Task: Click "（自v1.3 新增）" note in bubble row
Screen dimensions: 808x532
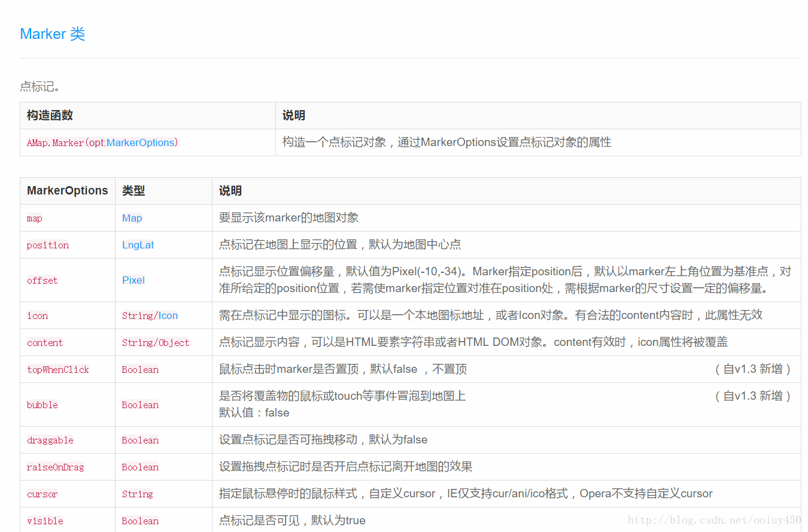Action: tap(753, 396)
